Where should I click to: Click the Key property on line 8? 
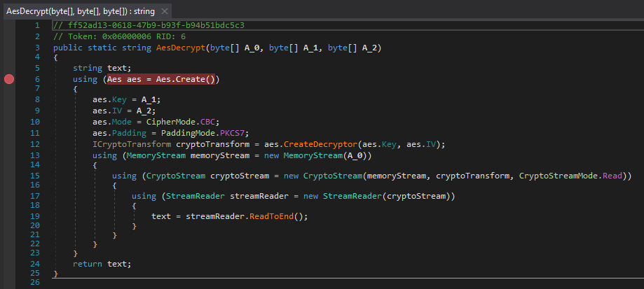[x=120, y=99]
